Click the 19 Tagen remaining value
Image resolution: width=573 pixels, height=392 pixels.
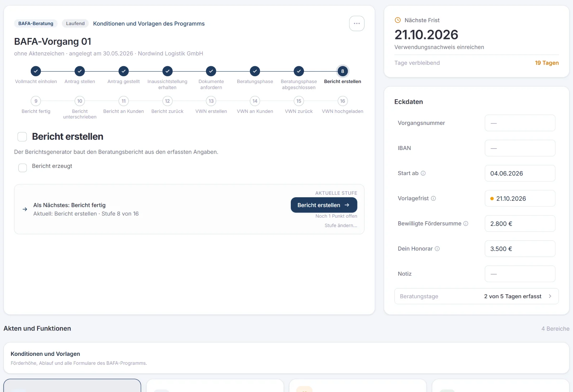[x=547, y=63]
